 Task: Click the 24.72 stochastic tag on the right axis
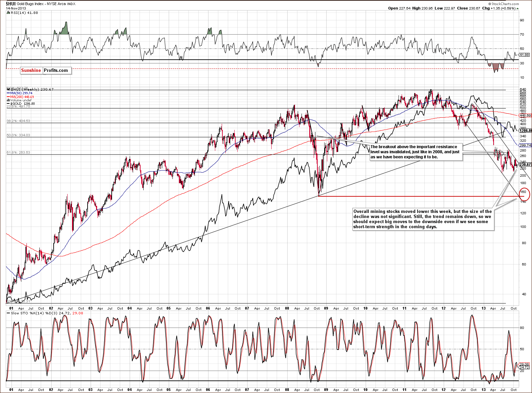524,367
